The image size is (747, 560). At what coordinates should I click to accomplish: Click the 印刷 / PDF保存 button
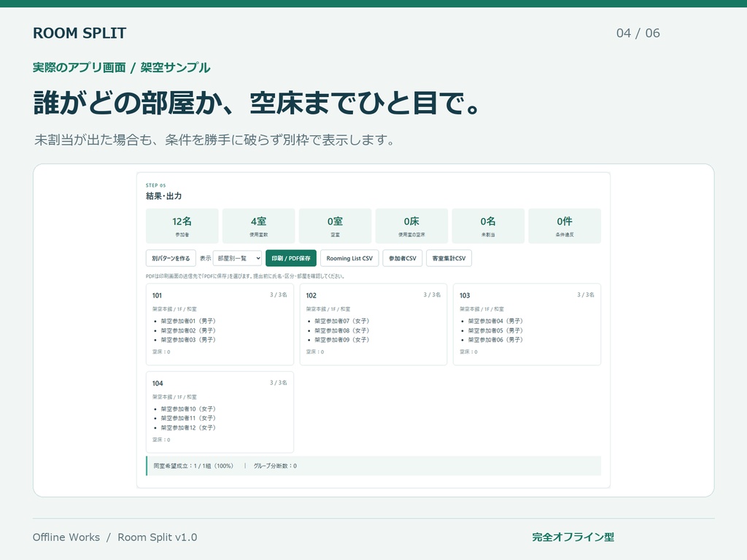coord(290,258)
